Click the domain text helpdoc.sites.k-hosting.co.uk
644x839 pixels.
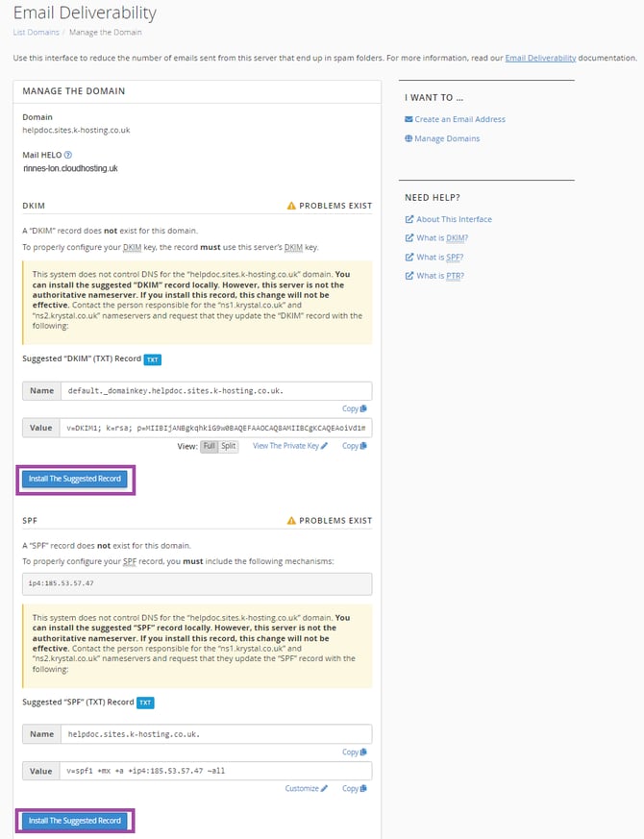pos(76,130)
